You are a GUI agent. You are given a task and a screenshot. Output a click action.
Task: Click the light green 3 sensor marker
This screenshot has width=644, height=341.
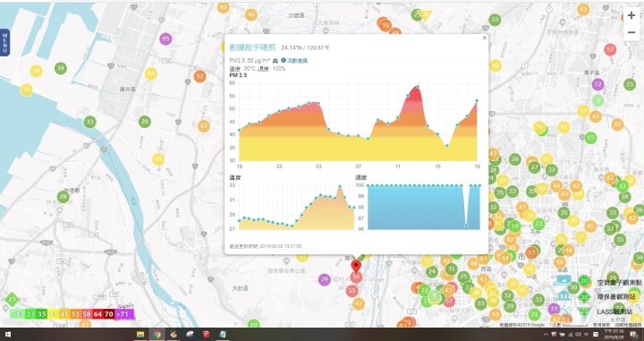pyautogui.click(x=598, y=100)
